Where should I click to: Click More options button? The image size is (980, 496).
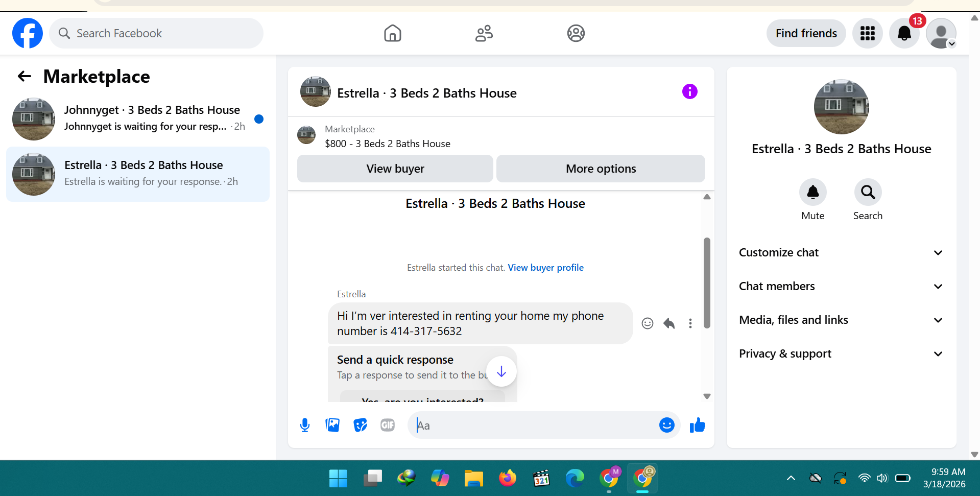click(x=601, y=169)
